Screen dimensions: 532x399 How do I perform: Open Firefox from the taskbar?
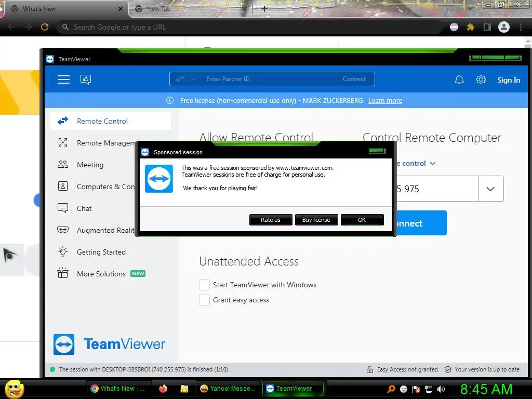[x=163, y=389]
